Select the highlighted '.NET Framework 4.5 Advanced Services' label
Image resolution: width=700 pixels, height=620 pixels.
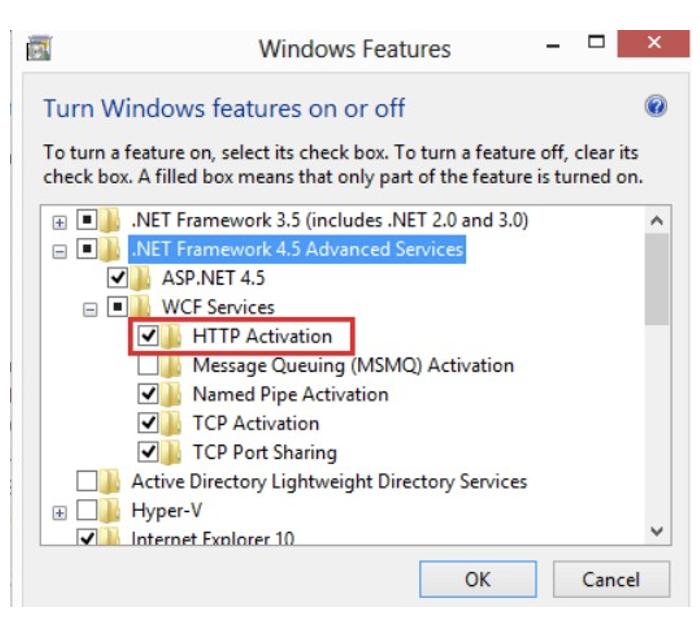[297, 249]
